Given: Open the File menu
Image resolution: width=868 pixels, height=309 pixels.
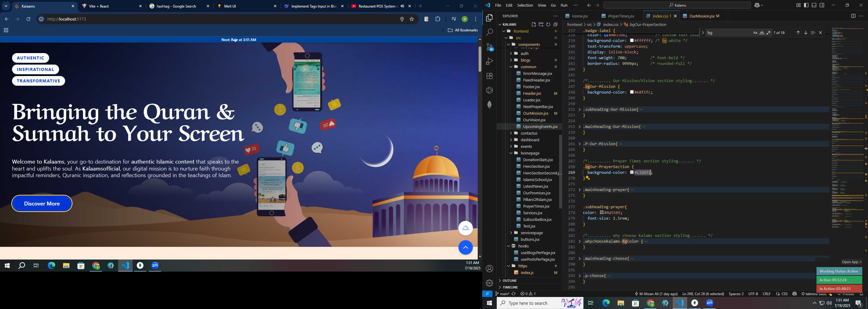Looking at the screenshot, I should [x=498, y=5].
